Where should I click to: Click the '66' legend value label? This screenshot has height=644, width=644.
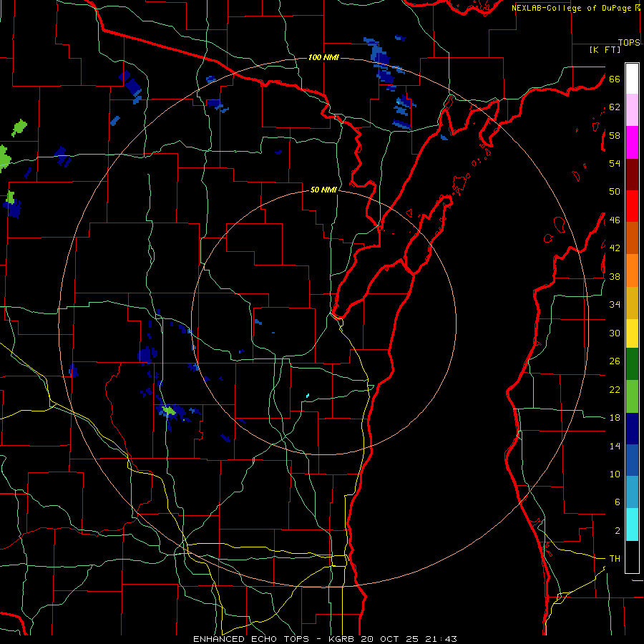[615, 79]
